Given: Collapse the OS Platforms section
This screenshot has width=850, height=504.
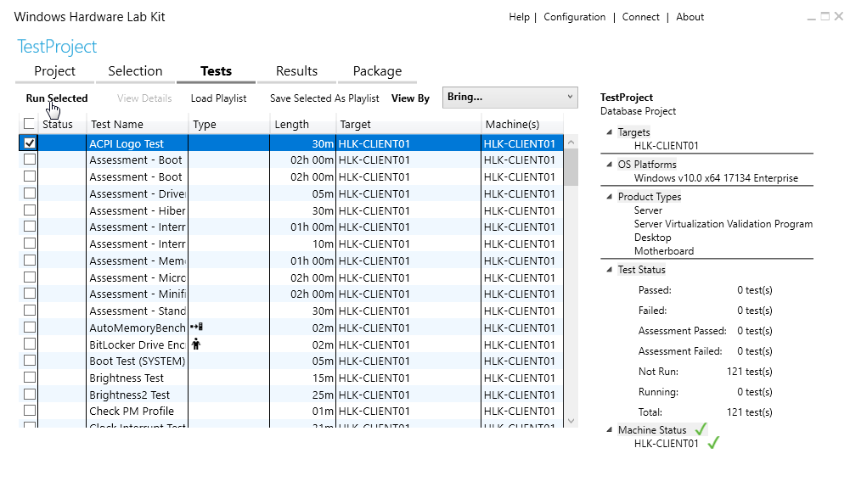Looking at the screenshot, I should (610, 164).
